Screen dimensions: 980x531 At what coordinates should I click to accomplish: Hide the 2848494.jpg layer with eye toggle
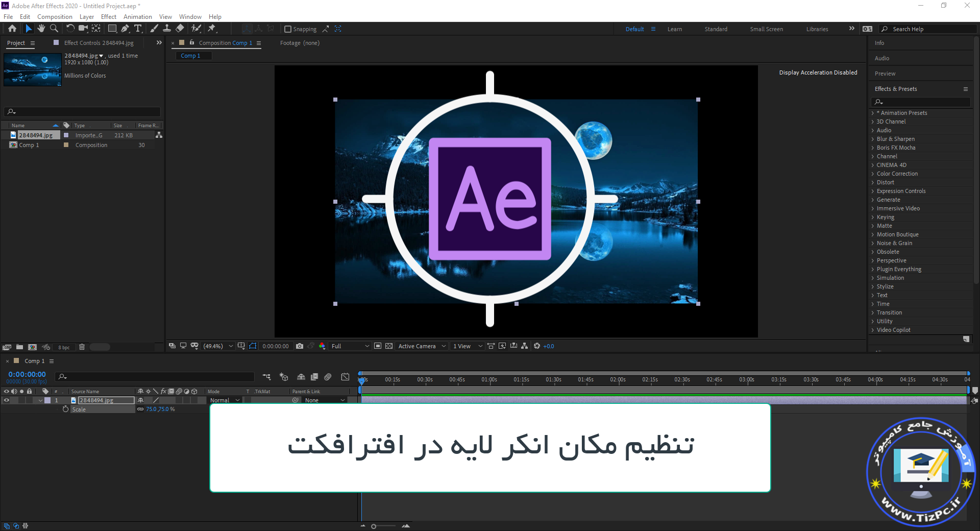[x=6, y=400]
